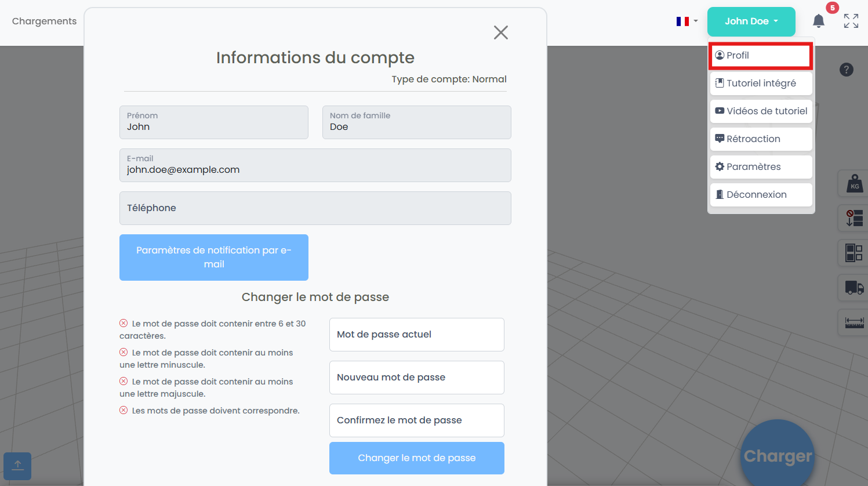The height and width of the screenshot is (486, 868).
Task: Click the layout grid icon
Action: (x=854, y=253)
